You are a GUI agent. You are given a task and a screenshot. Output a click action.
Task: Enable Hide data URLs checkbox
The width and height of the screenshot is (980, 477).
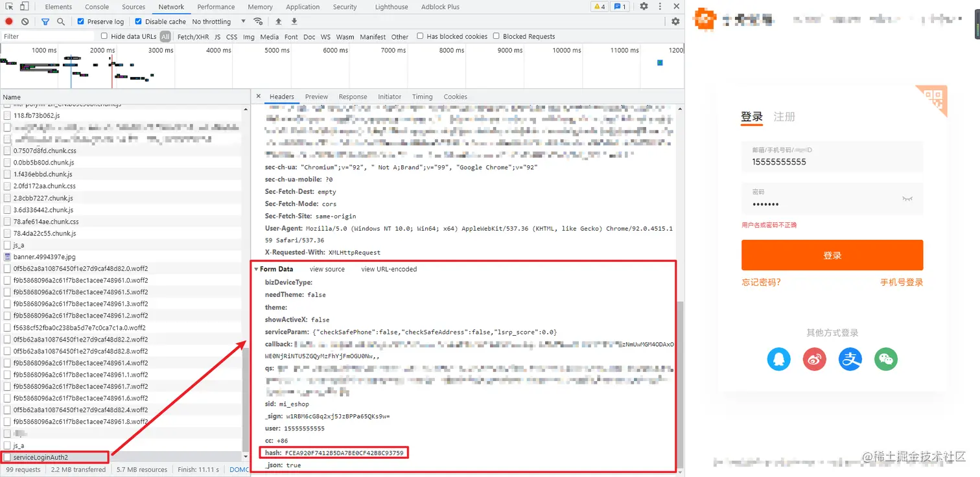(x=104, y=36)
